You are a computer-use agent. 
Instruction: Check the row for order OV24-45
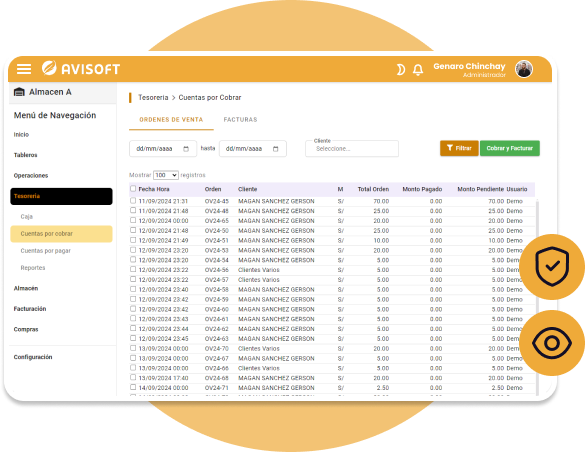pyautogui.click(x=133, y=201)
